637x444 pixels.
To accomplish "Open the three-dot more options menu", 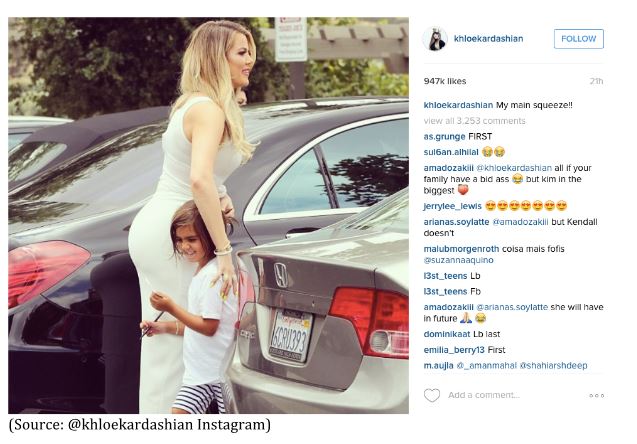I will click(x=596, y=395).
